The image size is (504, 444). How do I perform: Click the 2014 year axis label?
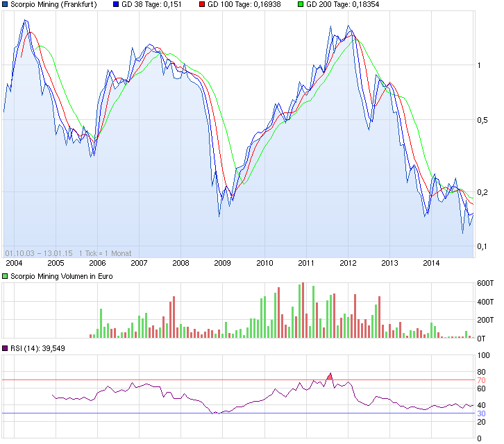click(431, 263)
